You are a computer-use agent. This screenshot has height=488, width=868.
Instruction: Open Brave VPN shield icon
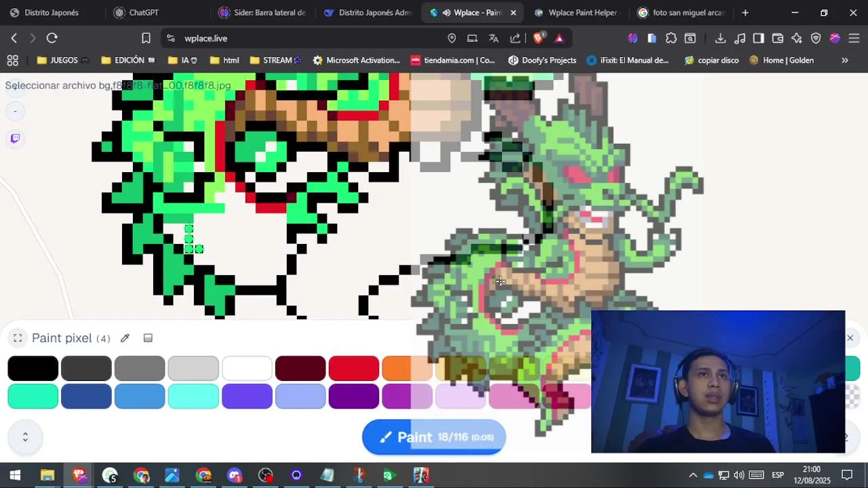[816, 39]
